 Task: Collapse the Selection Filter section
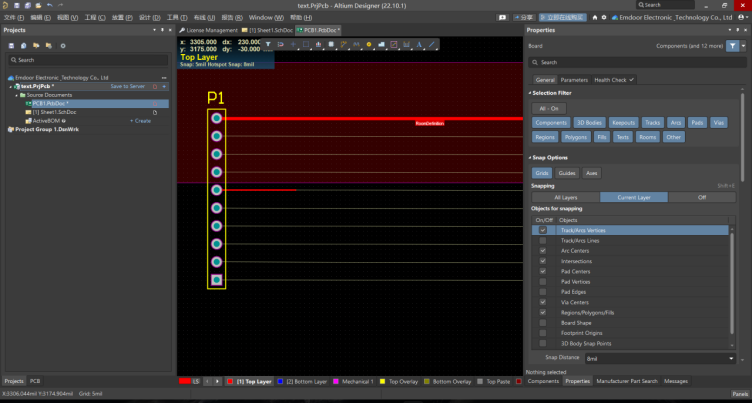pyautogui.click(x=530, y=93)
